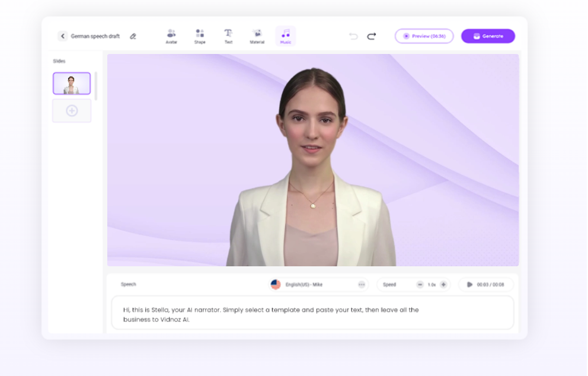Image resolution: width=588 pixels, height=376 pixels.
Task: Open voice options via three-dots button
Action: pyautogui.click(x=362, y=285)
